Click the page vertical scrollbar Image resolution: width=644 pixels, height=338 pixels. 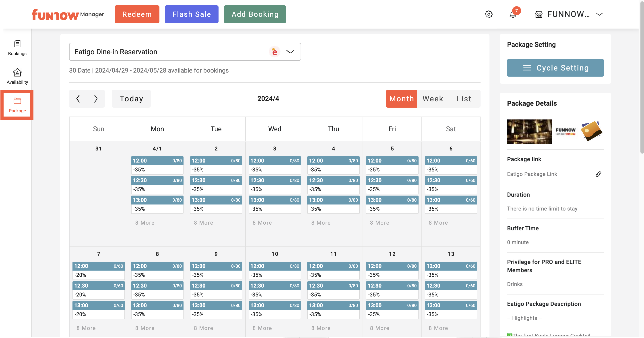tap(642, 78)
